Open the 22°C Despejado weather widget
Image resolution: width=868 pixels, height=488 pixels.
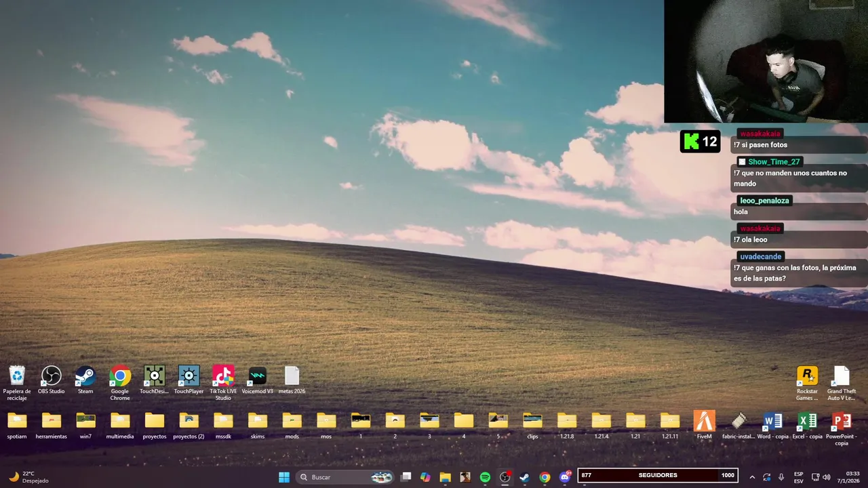click(x=28, y=477)
